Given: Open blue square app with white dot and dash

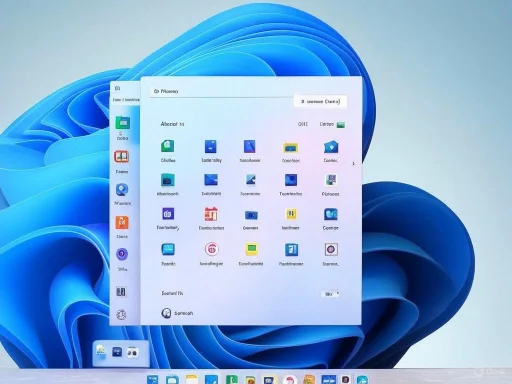Looking at the screenshot, I should point(211,146).
